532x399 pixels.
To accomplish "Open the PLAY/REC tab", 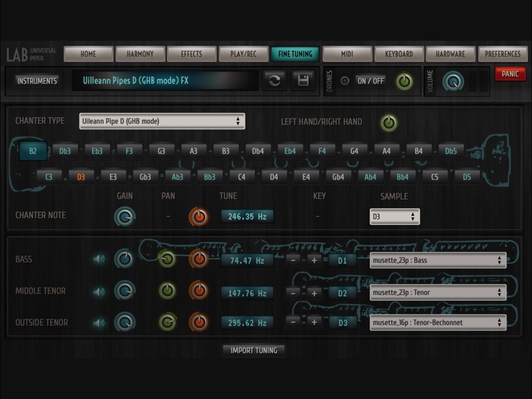I will (243, 54).
